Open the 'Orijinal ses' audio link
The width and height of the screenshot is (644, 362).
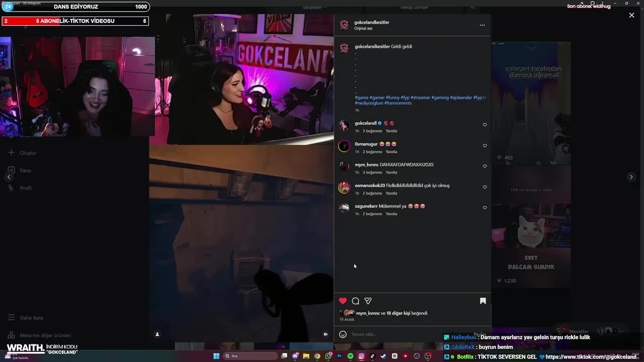[363, 29]
